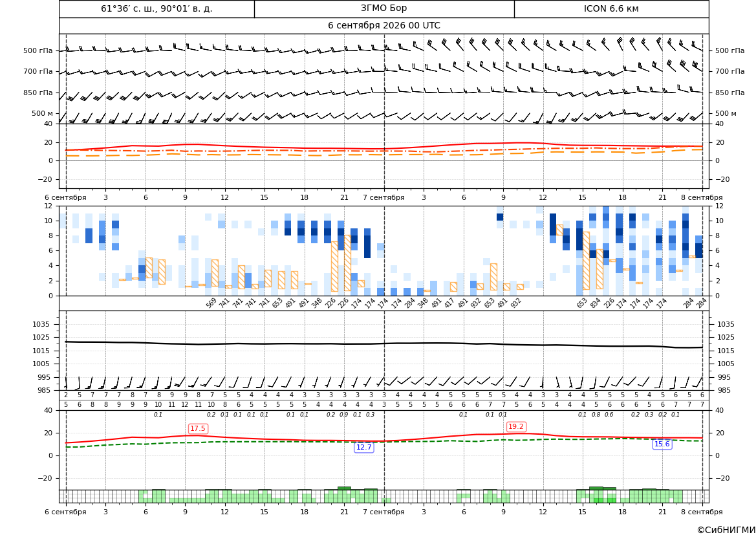Select the ICON 6.6 км model label
This screenshot has height=535, width=756.
point(611,8)
